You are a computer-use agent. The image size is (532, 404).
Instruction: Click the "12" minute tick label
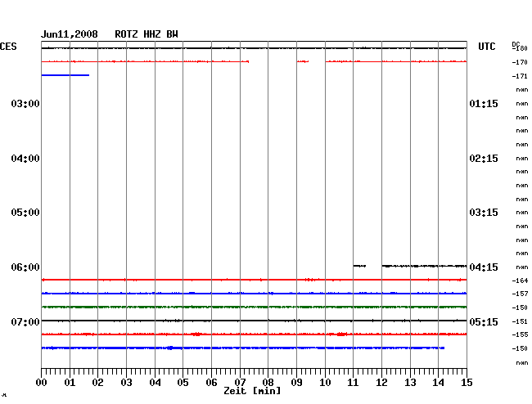(x=381, y=382)
